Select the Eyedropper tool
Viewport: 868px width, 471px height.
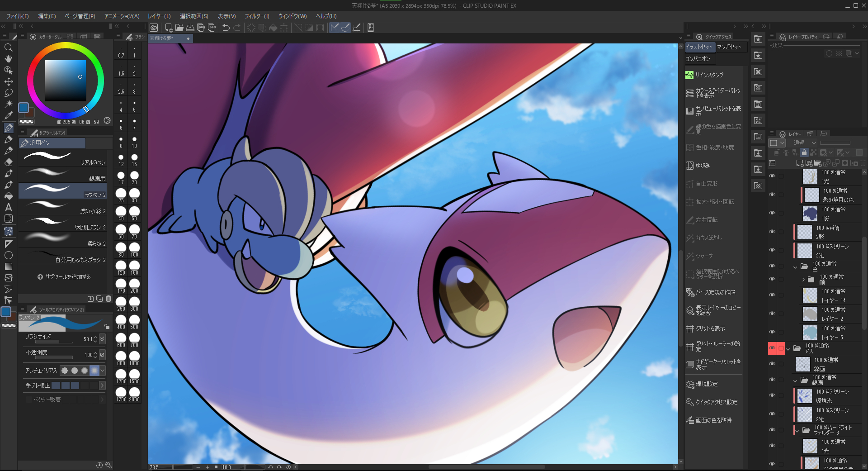pos(8,116)
